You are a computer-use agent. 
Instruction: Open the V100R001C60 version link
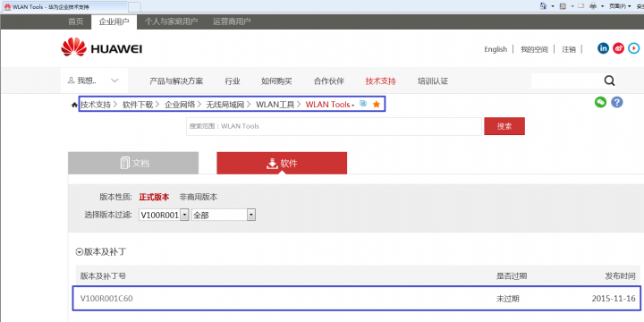pyautogui.click(x=106, y=298)
